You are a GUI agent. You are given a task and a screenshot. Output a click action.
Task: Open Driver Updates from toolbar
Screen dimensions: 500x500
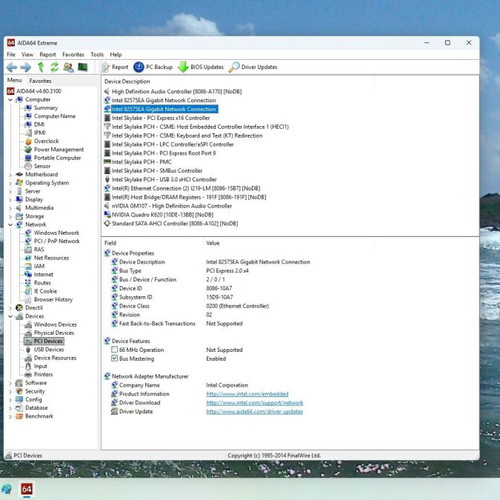pyautogui.click(x=253, y=67)
